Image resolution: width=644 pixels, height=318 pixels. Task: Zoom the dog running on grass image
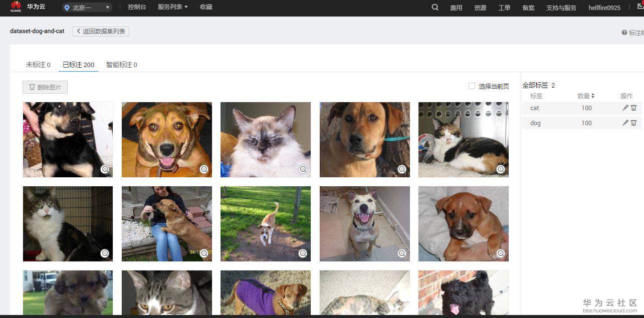[x=303, y=253]
